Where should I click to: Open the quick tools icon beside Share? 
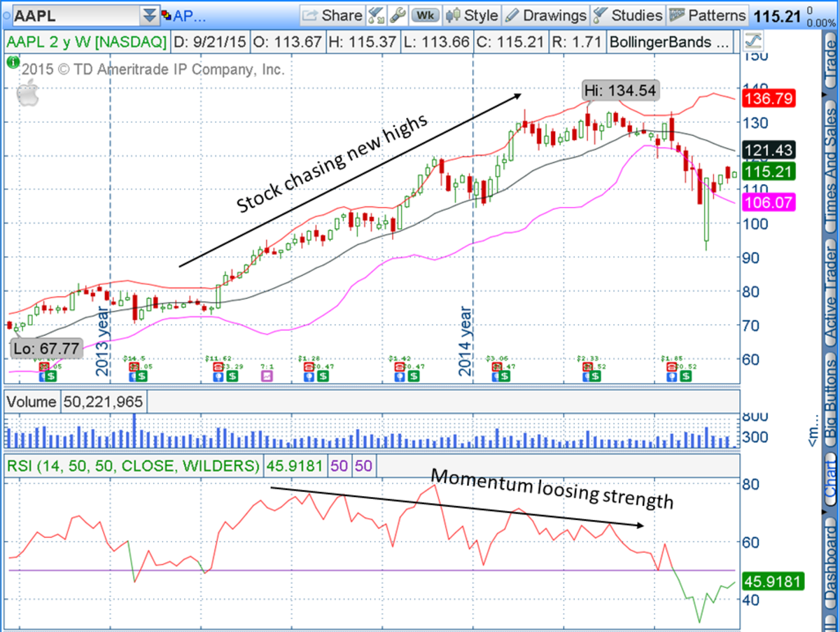pyautogui.click(x=376, y=15)
